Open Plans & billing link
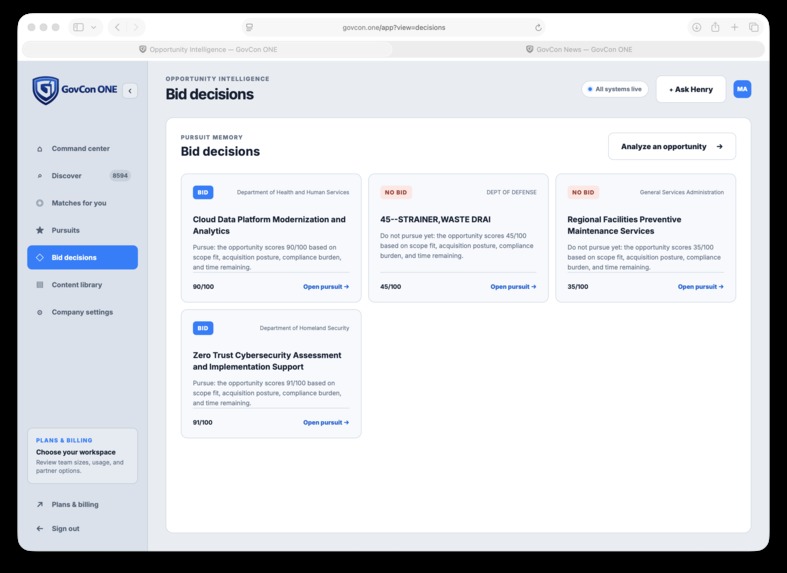 pos(75,504)
